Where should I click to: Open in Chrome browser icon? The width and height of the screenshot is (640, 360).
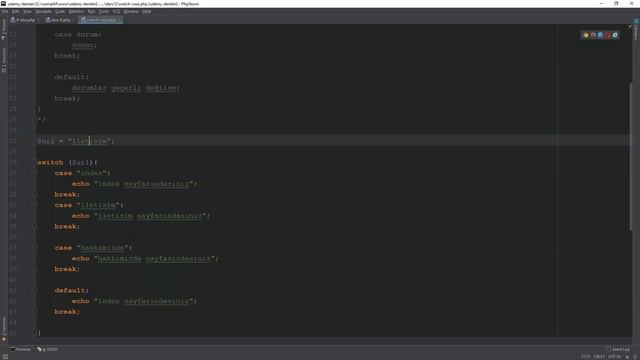pyautogui.click(x=586, y=35)
